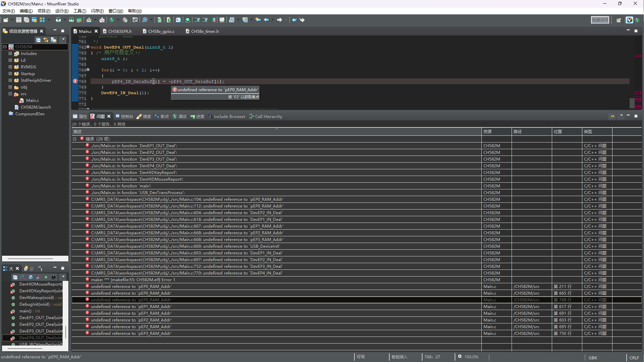Toggle Hide Non-Public Members green dot
Screen dimensions: 644x362
point(46,277)
